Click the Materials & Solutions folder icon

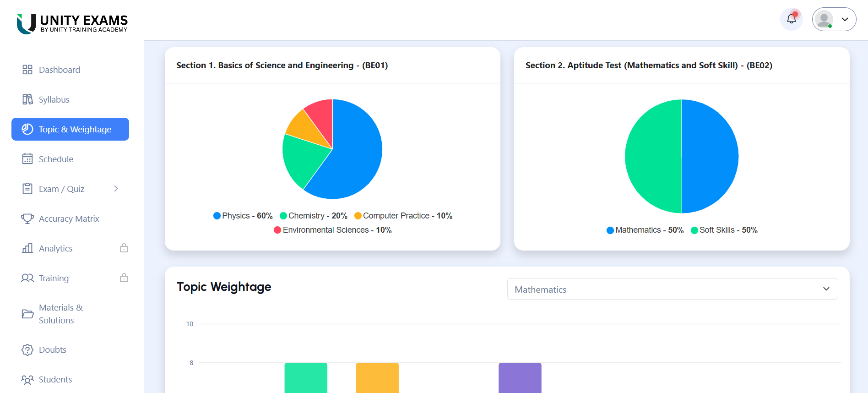point(27,314)
